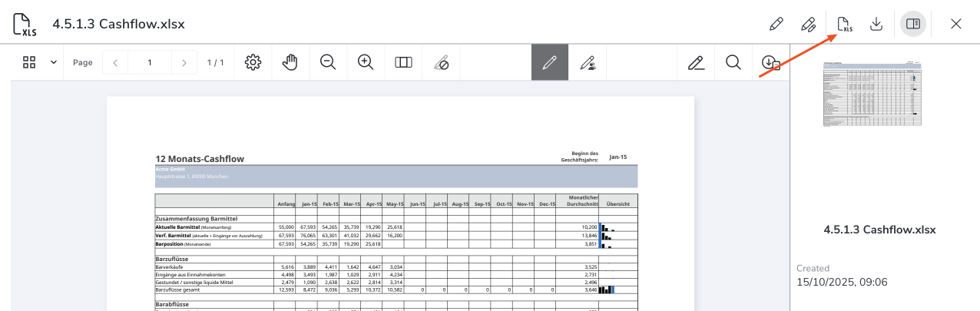Zoom out of the document
The height and width of the screenshot is (311, 980).
(328, 63)
